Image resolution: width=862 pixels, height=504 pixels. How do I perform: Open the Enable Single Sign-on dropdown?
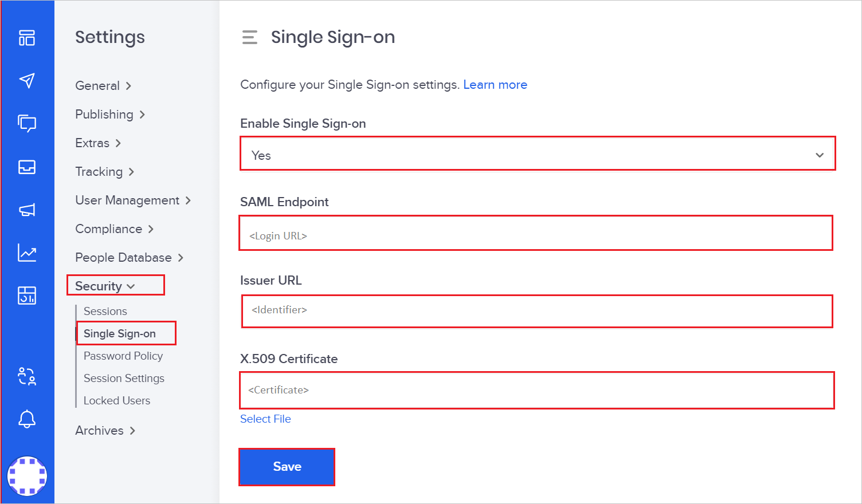537,155
